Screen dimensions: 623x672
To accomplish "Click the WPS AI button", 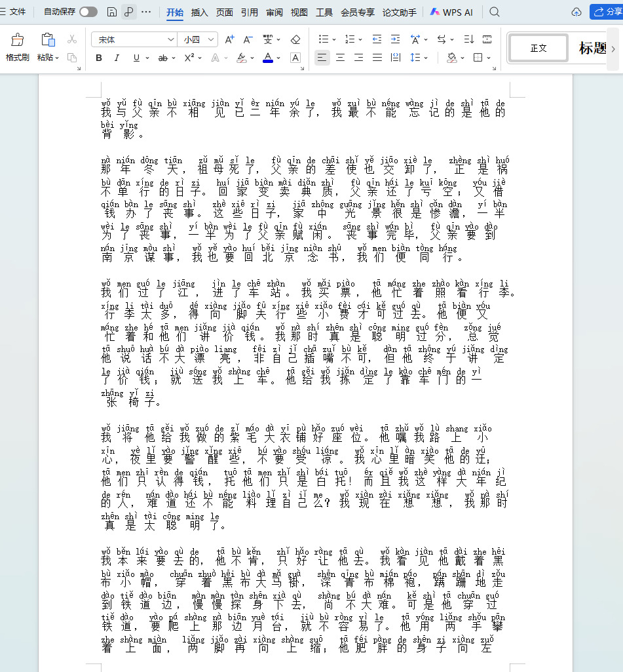I will pos(451,12).
